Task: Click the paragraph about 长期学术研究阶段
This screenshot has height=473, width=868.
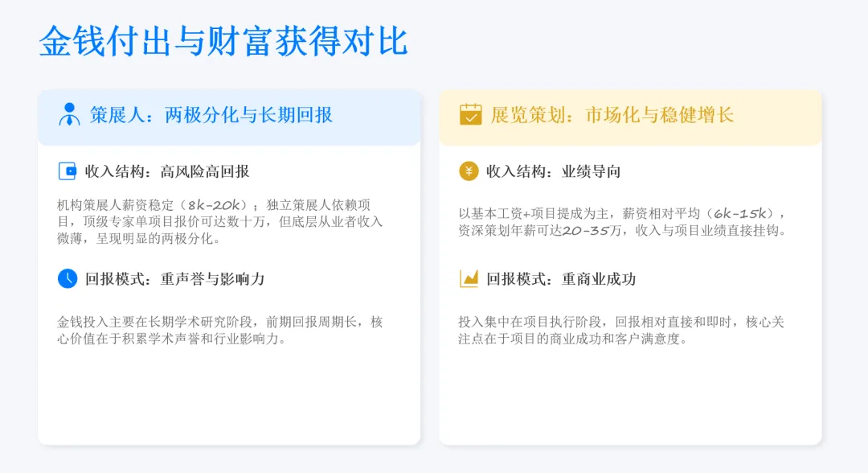Action: point(219,330)
